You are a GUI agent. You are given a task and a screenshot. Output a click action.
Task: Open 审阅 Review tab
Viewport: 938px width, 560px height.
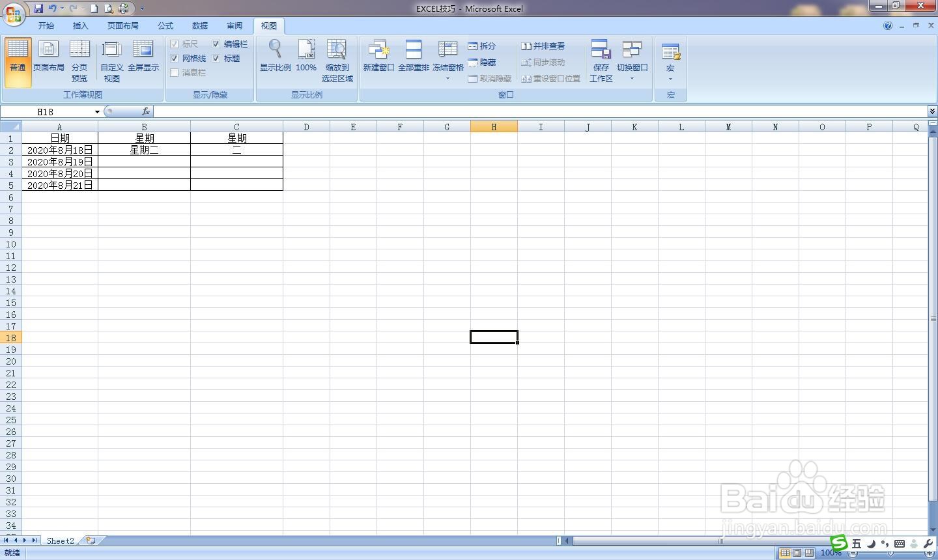pos(234,26)
